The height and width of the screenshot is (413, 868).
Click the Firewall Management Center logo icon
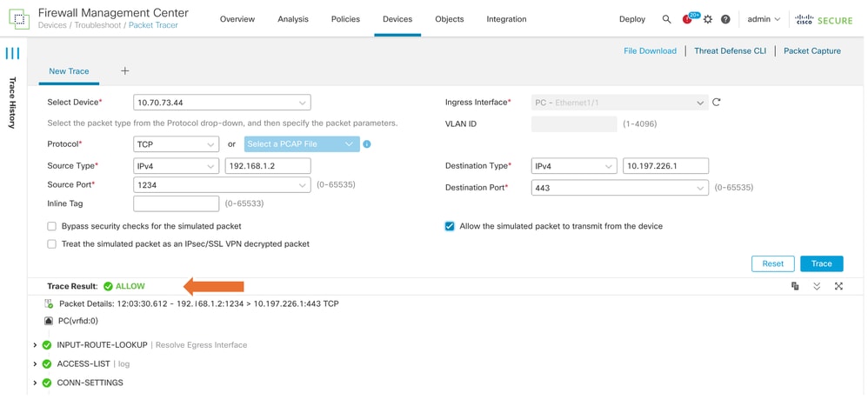[19, 18]
